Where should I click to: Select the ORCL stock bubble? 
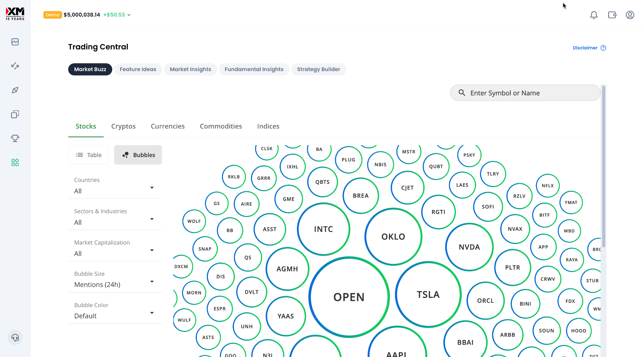point(486,301)
